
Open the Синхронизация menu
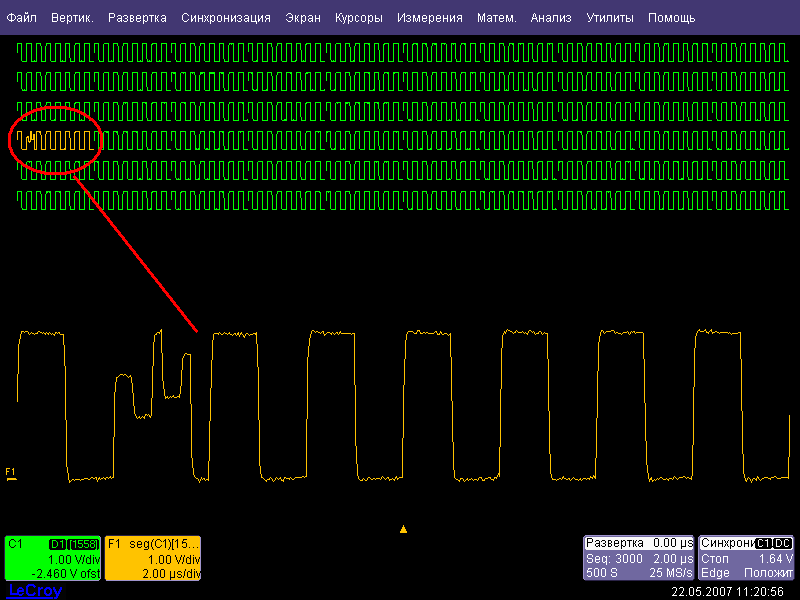click(x=226, y=18)
